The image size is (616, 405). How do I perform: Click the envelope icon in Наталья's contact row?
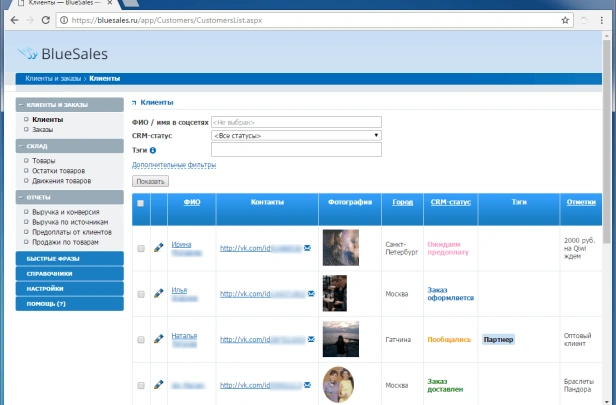point(308,340)
